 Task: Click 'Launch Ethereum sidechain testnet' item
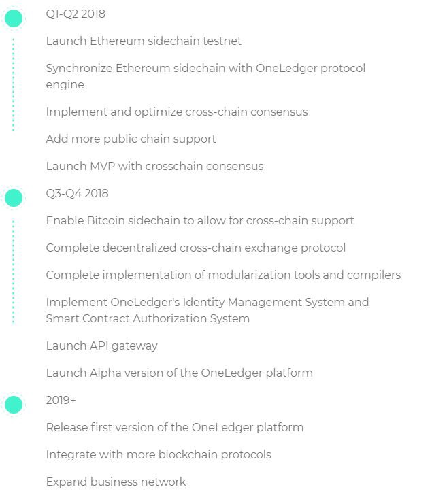click(x=144, y=41)
